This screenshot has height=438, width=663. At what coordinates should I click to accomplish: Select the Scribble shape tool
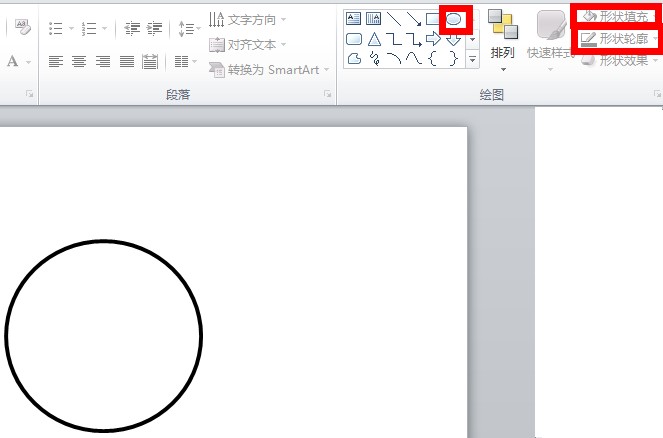[374, 58]
